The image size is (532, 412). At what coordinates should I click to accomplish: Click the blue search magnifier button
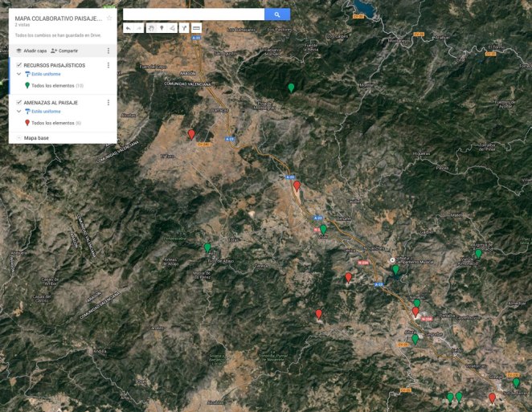coord(277,14)
